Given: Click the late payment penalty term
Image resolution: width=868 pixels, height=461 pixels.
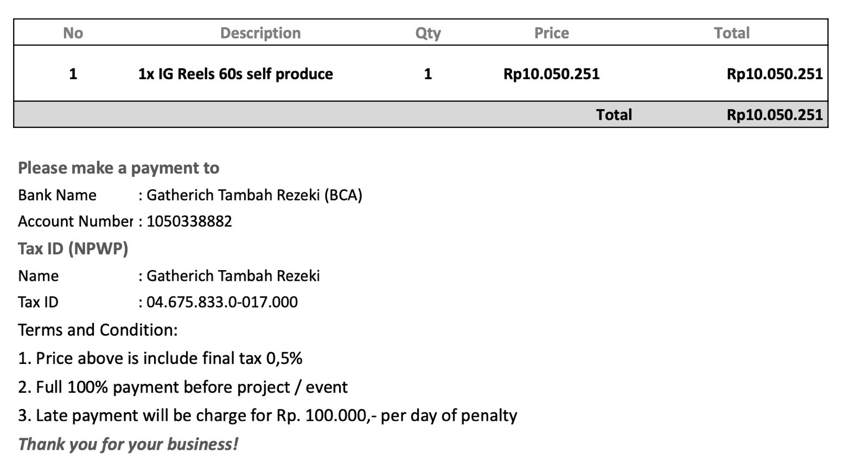Looking at the screenshot, I should (x=267, y=415).
